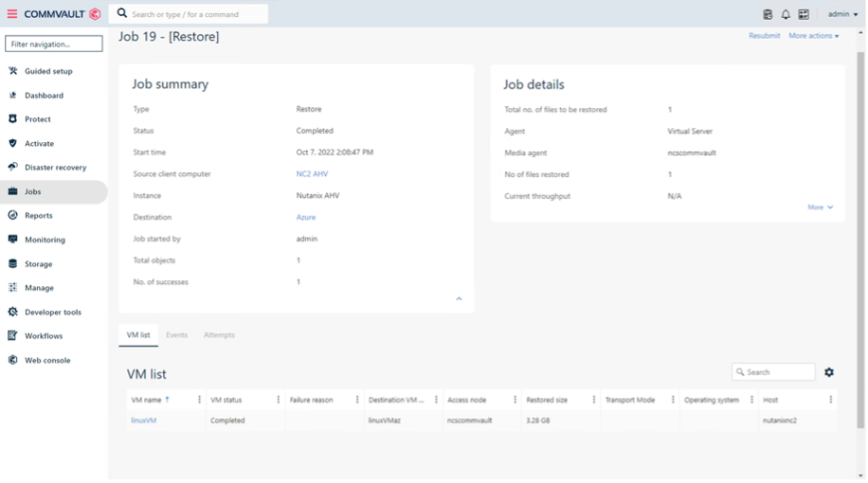Open the linuxVM link
Screen dimensions: 868x483
click(x=143, y=420)
